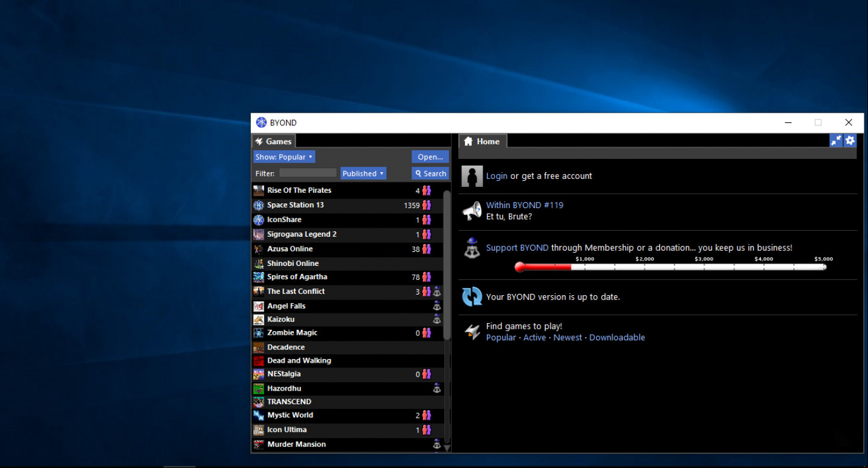Minimize the BYOND window
Image resolution: width=868 pixels, height=468 pixels.
pos(789,122)
